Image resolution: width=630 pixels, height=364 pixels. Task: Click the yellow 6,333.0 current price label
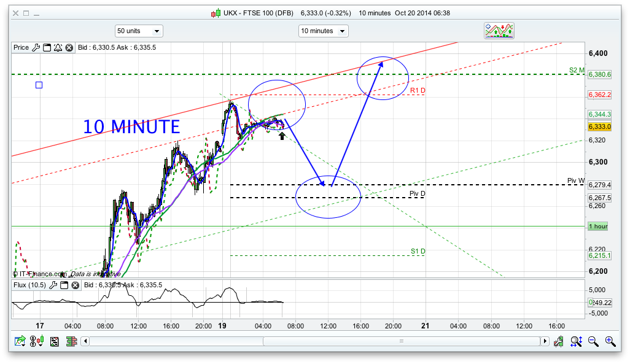click(599, 126)
